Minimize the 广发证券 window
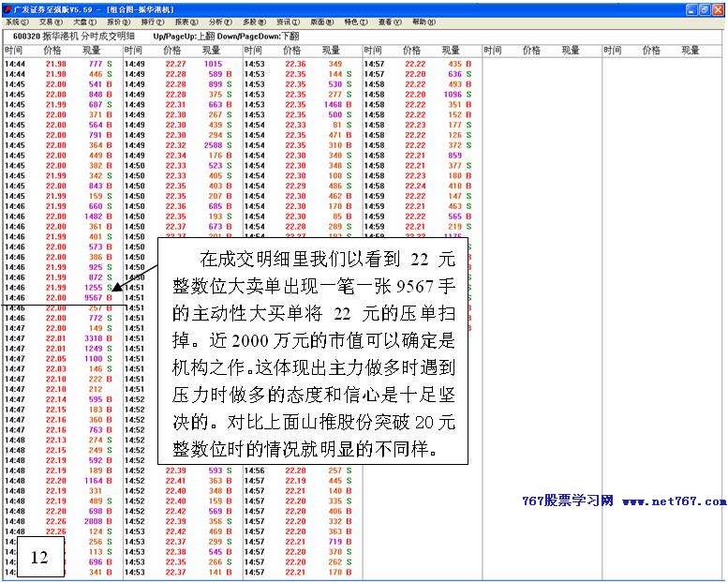This screenshot has width=728, height=583. pos(691,9)
